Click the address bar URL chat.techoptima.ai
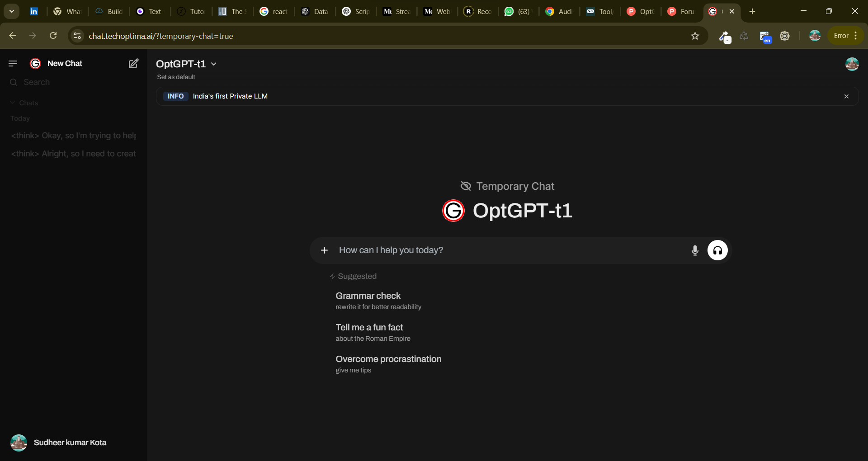This screenshot has height=461, width=868. click(161, 36)
